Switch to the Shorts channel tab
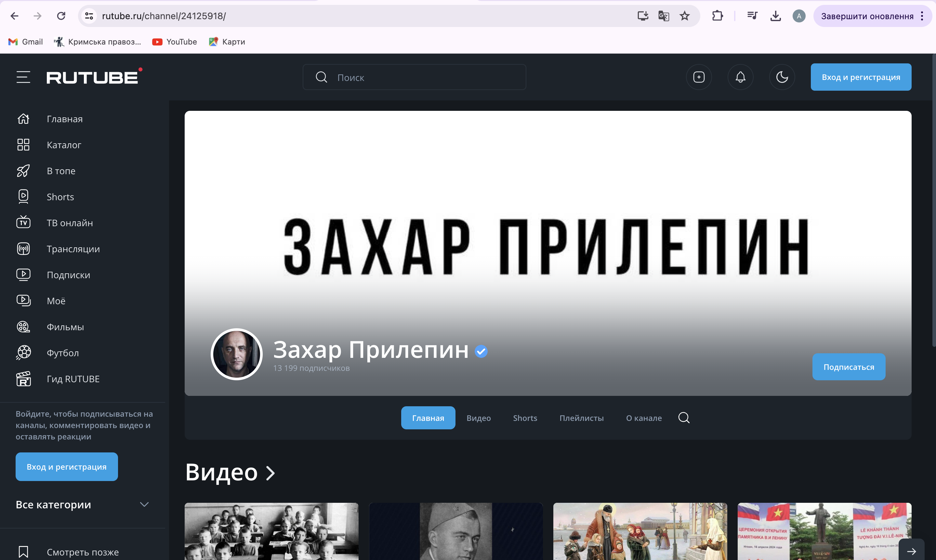Screen dimensions: 936x560 [525, 418]
